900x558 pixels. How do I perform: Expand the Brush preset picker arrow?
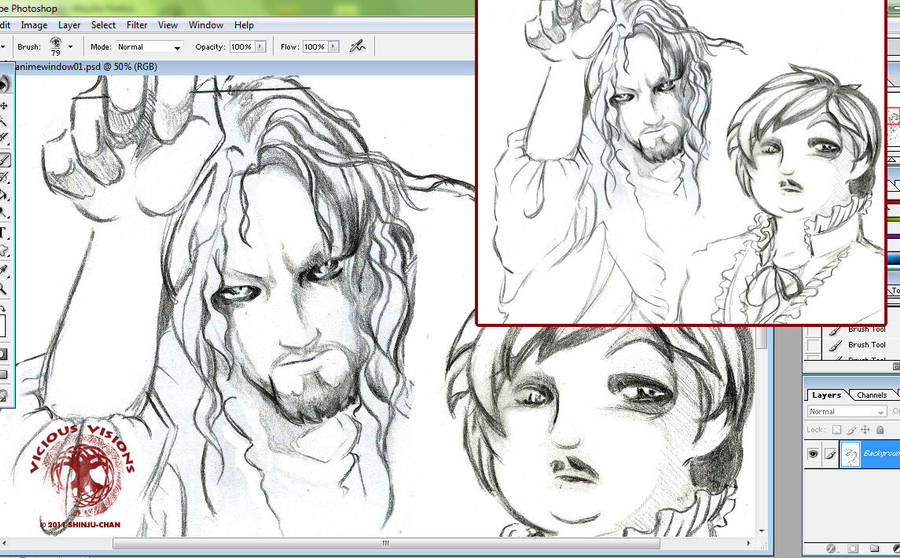(71, 47)
